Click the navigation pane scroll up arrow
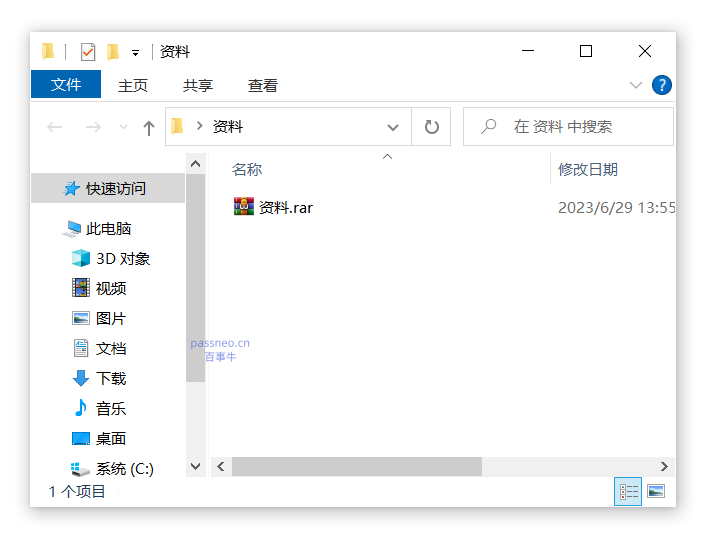Viewport: 706px width, 546px height. pos(195,164)
